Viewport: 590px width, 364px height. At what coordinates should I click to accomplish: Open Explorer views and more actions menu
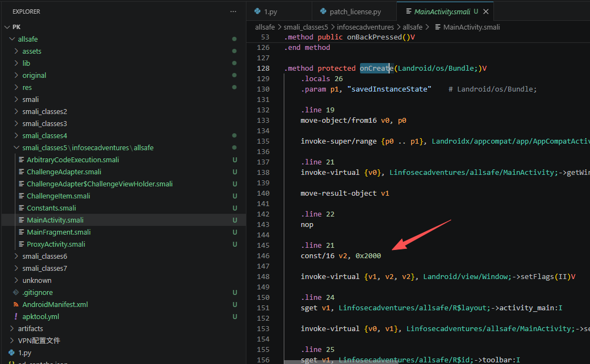pyautogui.click(x=233, y=12)
